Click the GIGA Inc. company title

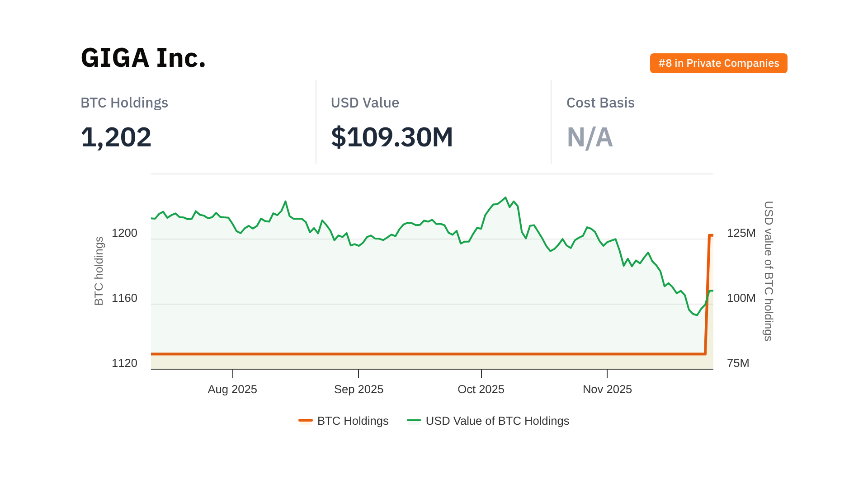coord(143,58)
